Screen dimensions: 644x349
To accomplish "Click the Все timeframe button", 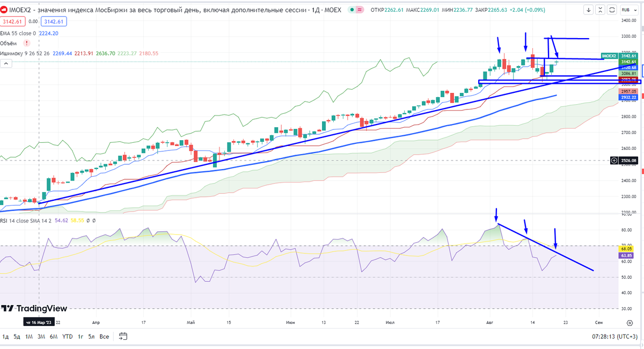I will click(103, 337).
